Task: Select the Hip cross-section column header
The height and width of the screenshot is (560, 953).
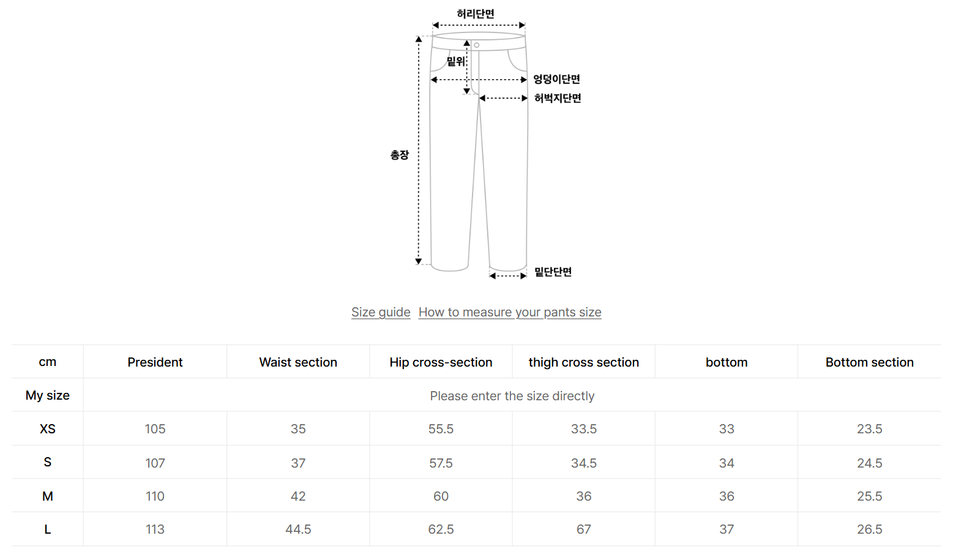Action: click(x=441, y=362)
